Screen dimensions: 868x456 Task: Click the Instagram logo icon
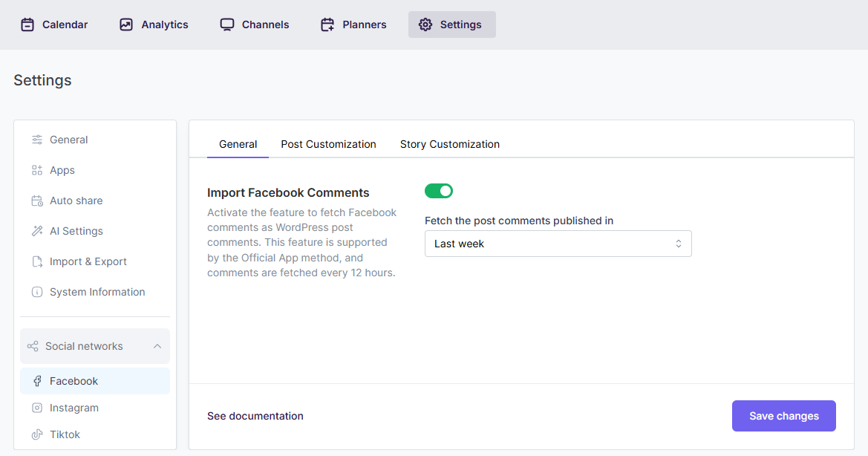37,407
